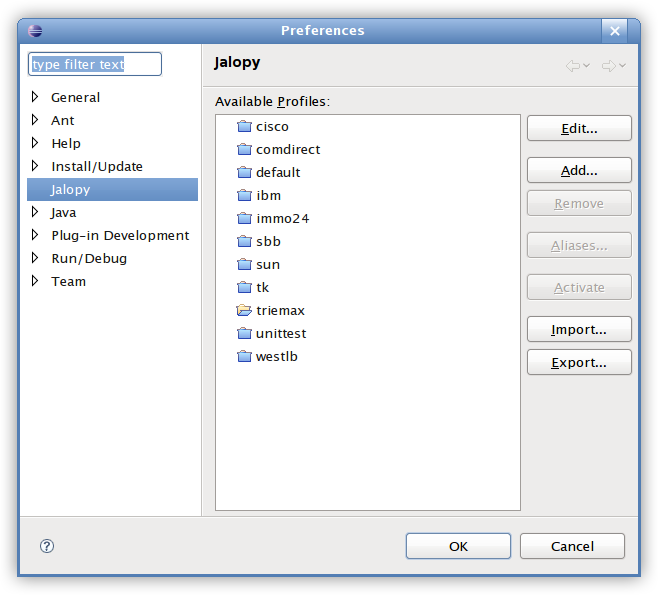Select Jalopy in the preferences tree
The width and height of the screenshot is (658, 595).
(112, 190)
